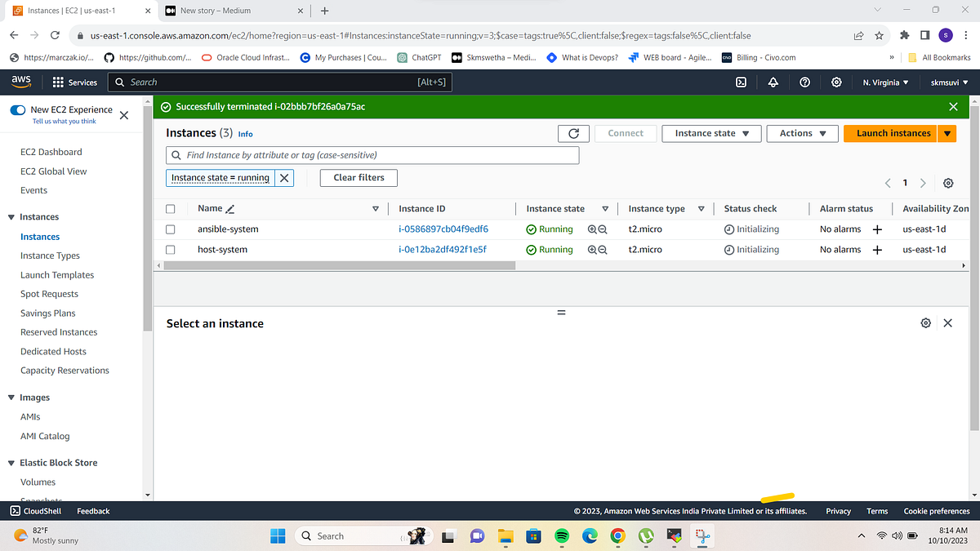Image resolution: width=980 pixels, height=551 pixels.
Task: Collapse the Instances sidebar section
Action: pos(11,217)
